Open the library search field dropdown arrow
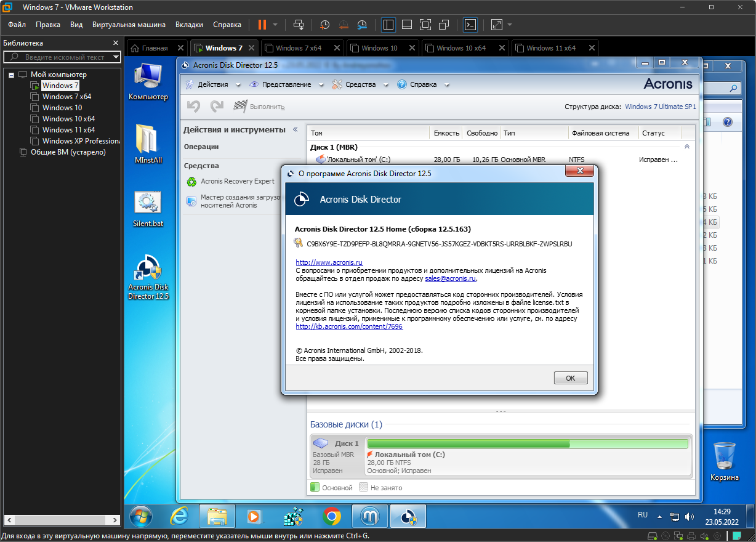 pyautogui.click(x=116, y=57)
